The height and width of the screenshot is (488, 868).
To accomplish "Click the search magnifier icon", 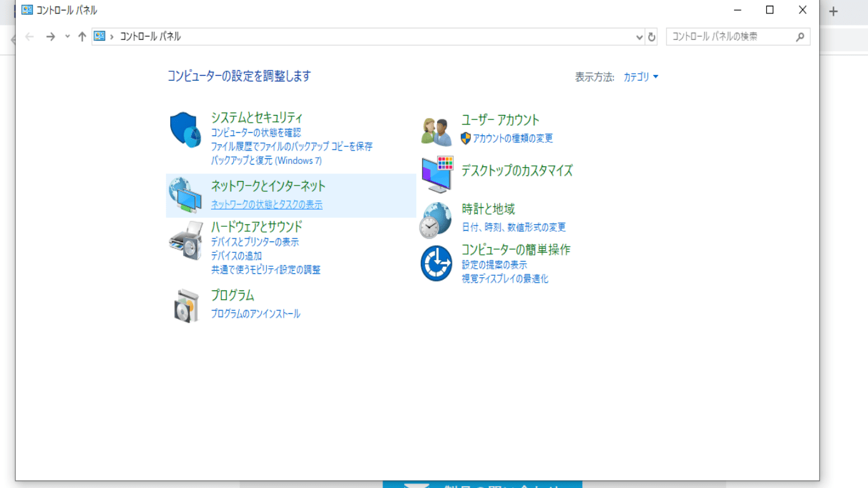I will [801, 37].
